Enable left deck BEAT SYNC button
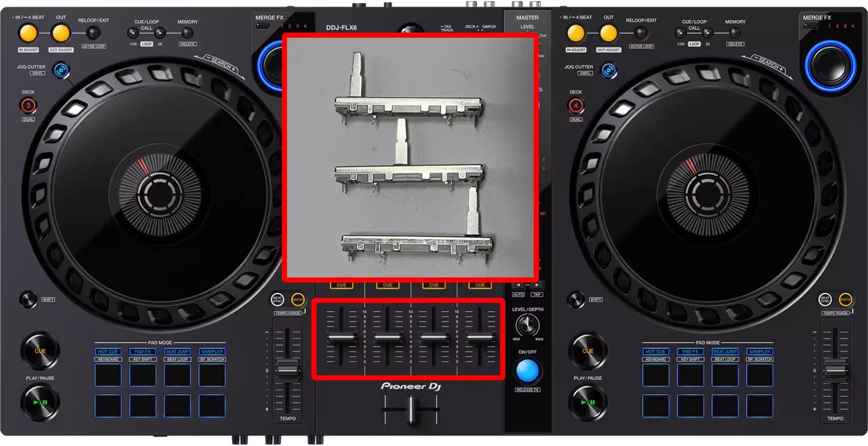The image size is (868, 446). (x=277, y=299)
